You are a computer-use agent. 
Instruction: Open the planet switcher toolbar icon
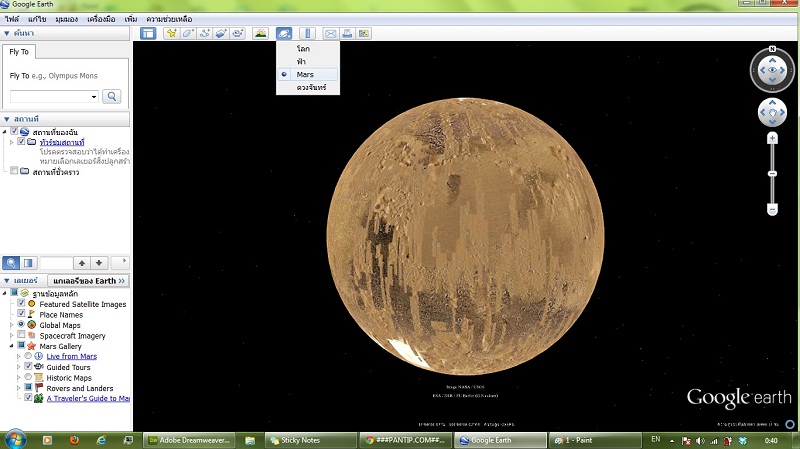284,34
